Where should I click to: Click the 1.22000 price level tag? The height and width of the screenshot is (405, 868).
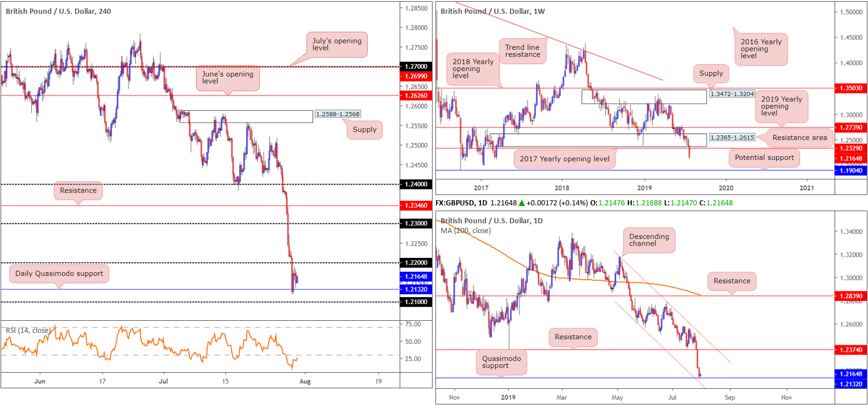point(416,262)
